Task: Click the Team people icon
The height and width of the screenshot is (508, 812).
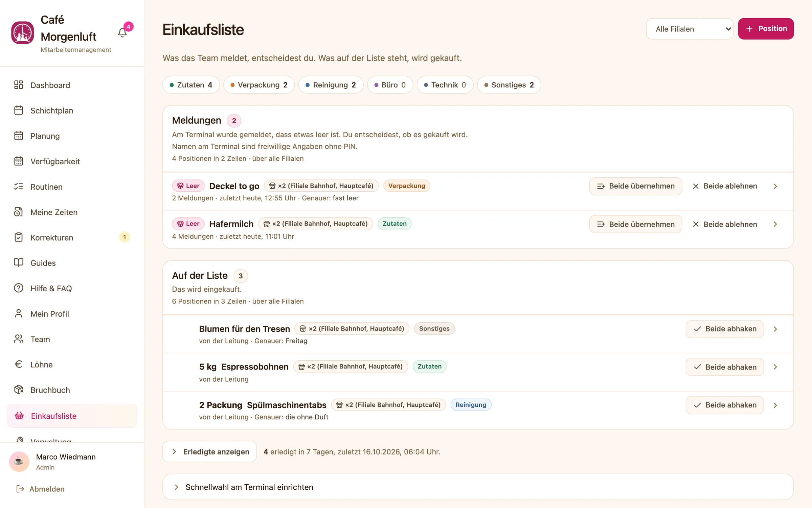Action: coord(19,339)
